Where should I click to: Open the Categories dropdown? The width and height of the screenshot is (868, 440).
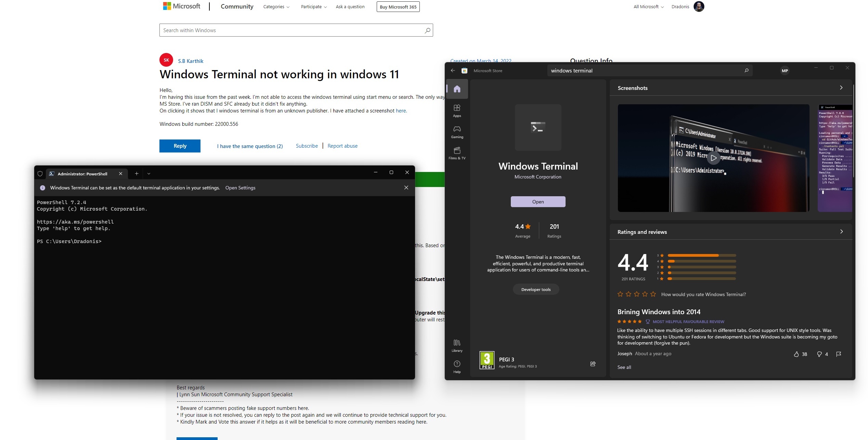(276, 6)
